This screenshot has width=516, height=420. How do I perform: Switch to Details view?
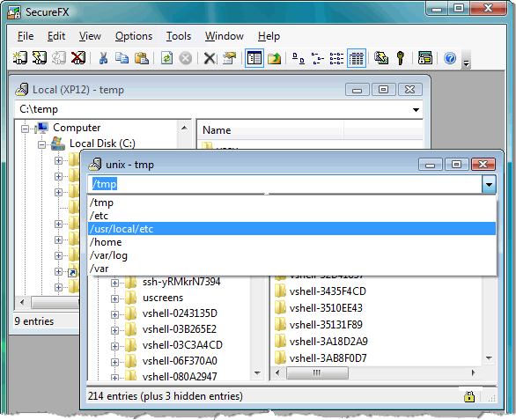point(357,58)
